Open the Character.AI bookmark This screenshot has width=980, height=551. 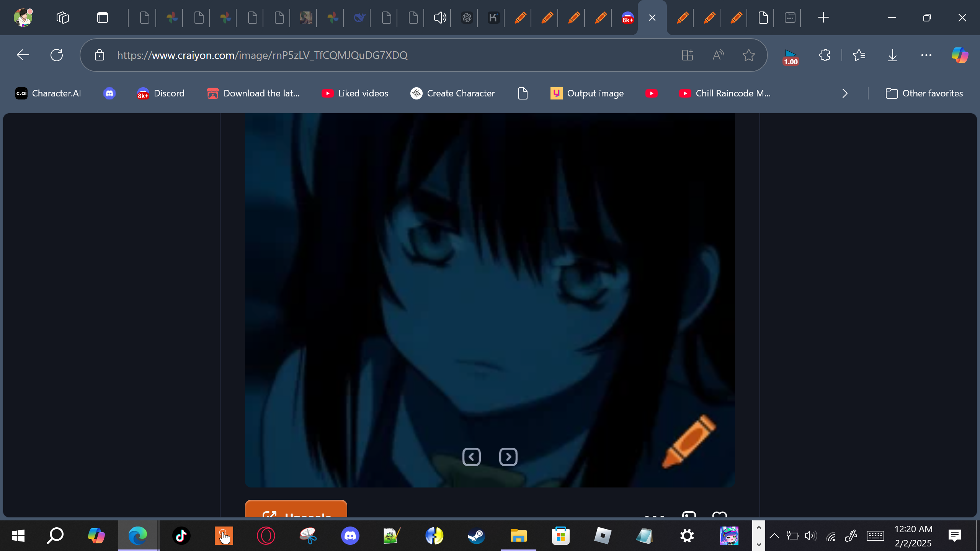coord(48,93)
